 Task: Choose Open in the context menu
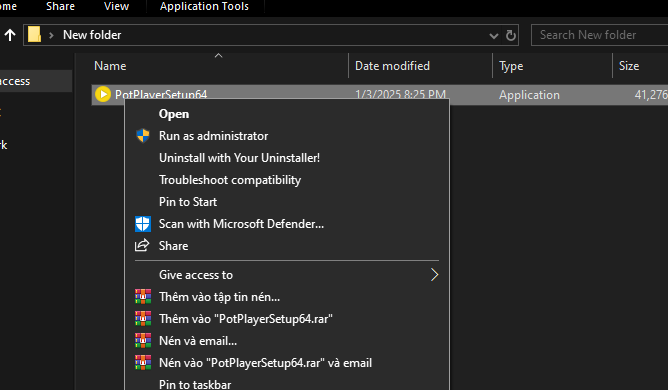pos(287,114)
